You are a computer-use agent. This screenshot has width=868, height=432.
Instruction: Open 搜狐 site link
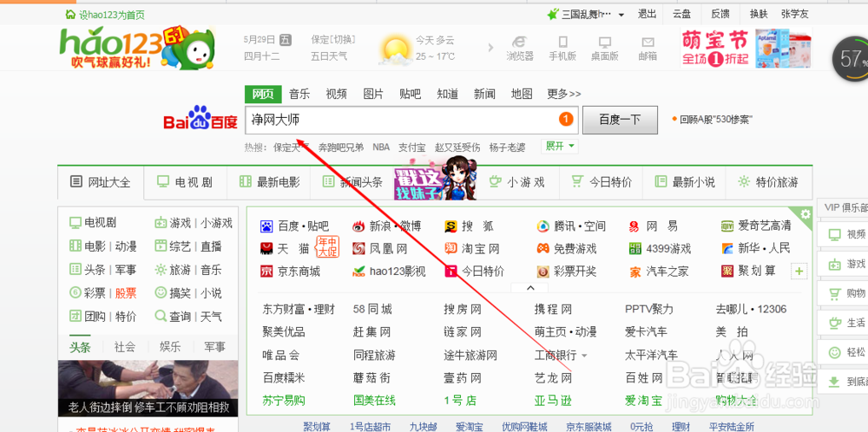coord(470,226)
